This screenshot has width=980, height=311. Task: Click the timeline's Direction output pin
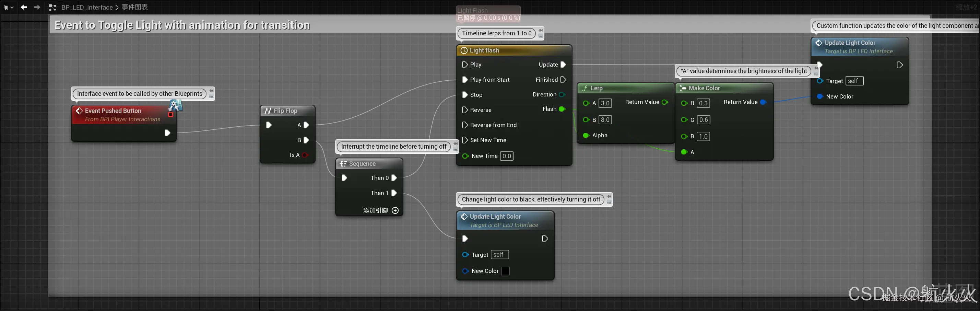[562, 94]
